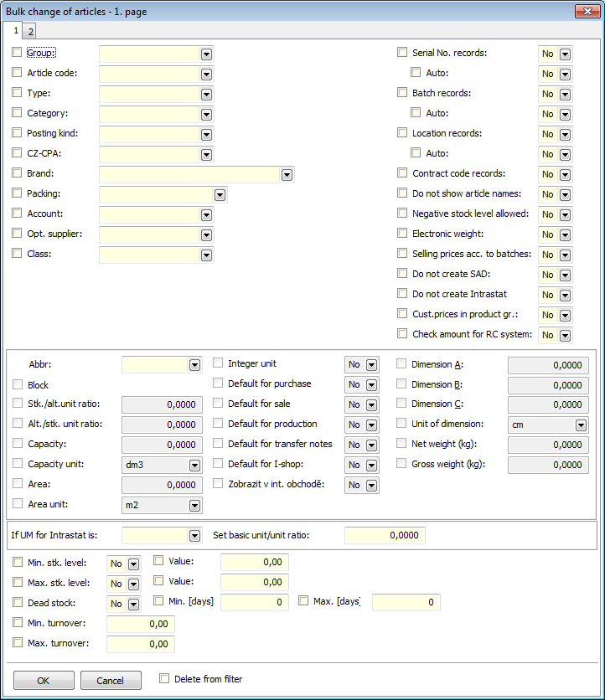
Task: Expand the Article code dropdown
Action: [x=206, y=75]
